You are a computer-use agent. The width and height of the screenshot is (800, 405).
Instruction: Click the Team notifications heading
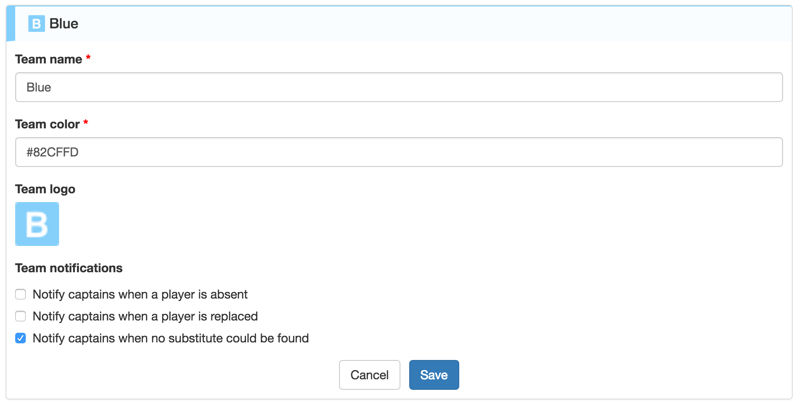69,268
